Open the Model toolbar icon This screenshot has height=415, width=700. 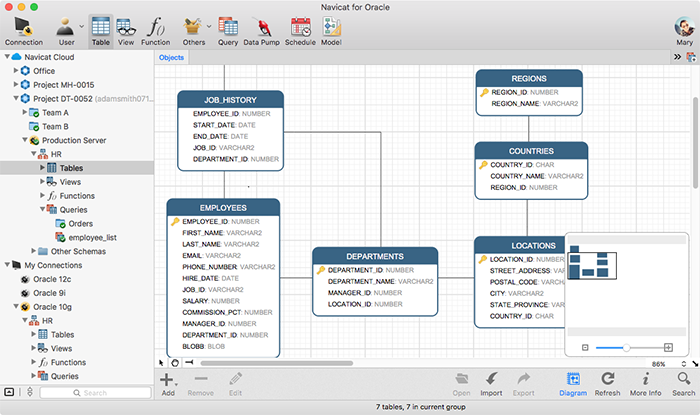331,31
